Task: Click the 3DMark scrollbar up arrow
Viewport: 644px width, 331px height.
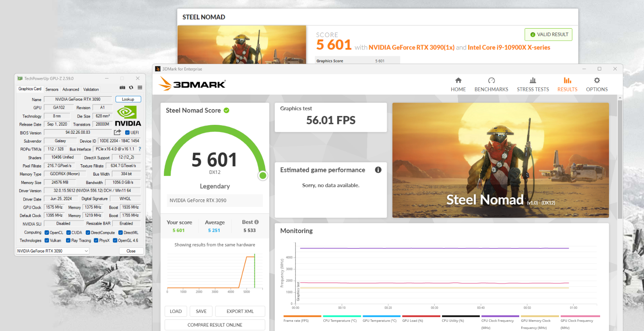Action: coord(620,97)
